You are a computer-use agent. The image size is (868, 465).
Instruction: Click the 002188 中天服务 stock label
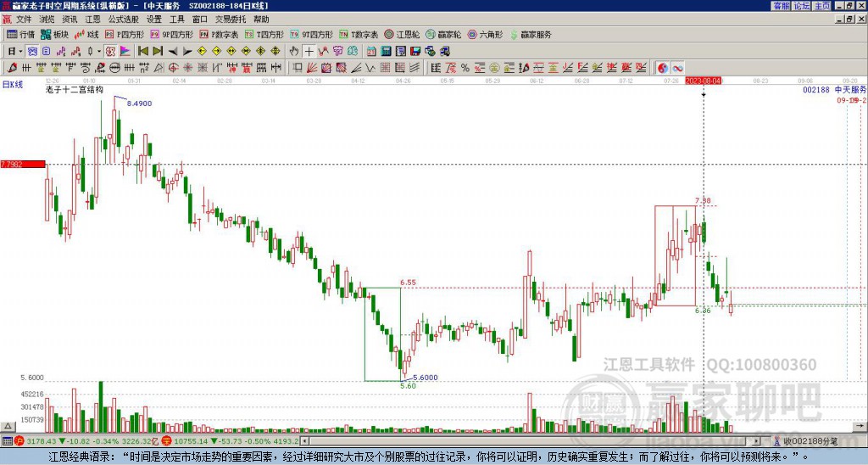click(x=834, y=89)
